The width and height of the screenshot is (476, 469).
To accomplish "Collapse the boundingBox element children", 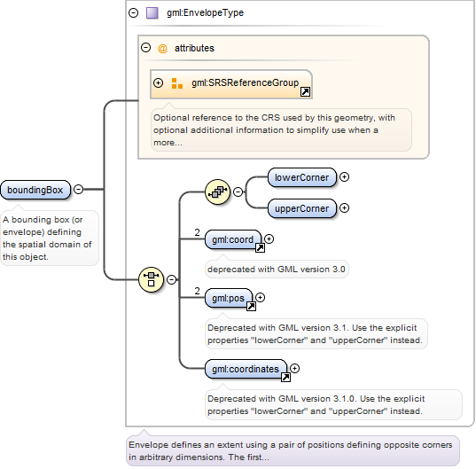I will (79, 189).
